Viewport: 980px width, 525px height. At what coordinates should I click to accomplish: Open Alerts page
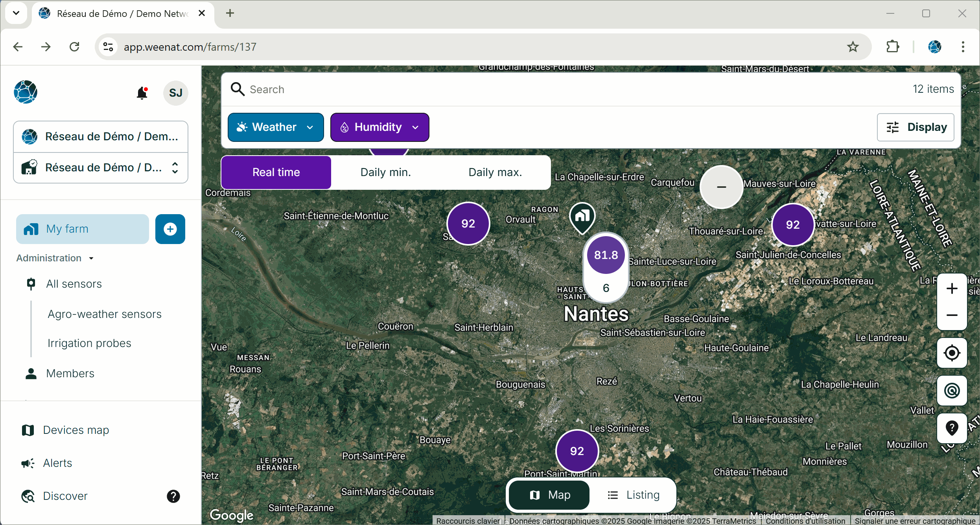point(57,463)
